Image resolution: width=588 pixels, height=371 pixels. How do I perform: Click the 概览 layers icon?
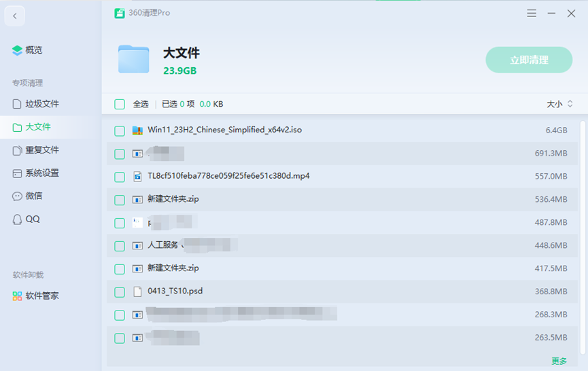[x=17, y=50]
